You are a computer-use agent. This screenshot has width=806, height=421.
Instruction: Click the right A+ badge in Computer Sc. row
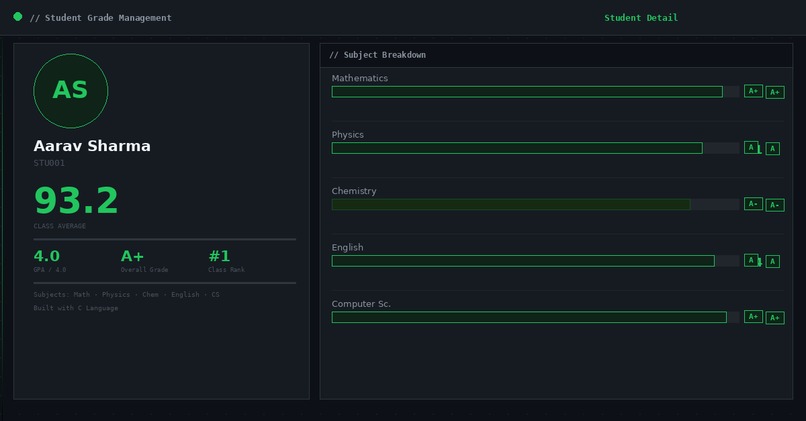(775, 318)
